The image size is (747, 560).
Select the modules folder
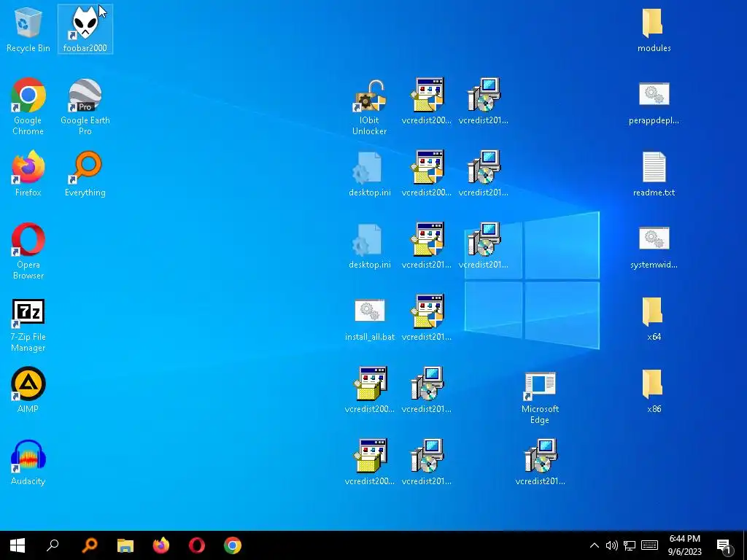(654, 29)
